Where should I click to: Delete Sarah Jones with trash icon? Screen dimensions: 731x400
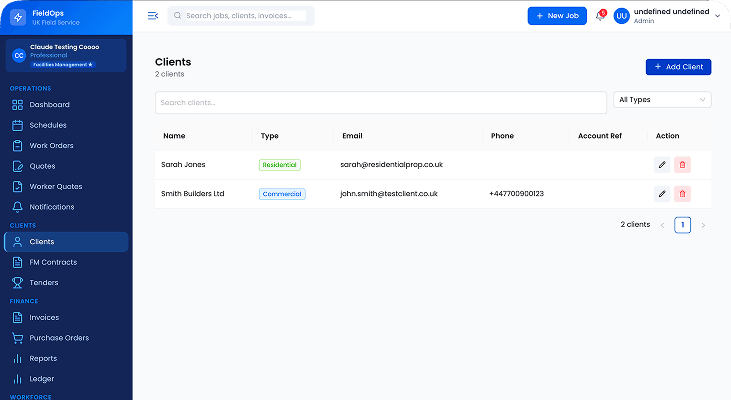pos(683,165)
